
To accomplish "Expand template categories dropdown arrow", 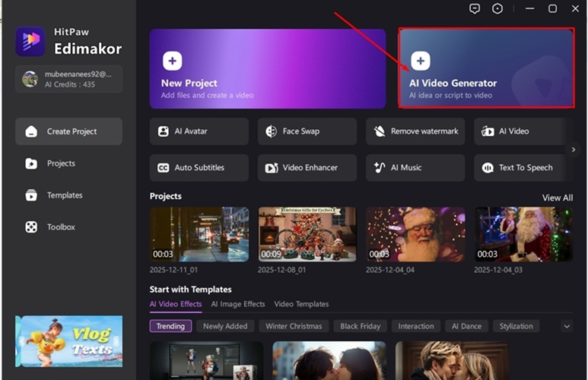I will click(x=566, y=326).
